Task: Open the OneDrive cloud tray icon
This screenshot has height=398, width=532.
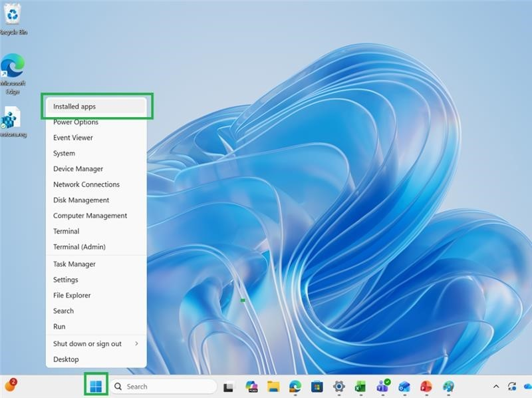Action: [x=528, y=387]
